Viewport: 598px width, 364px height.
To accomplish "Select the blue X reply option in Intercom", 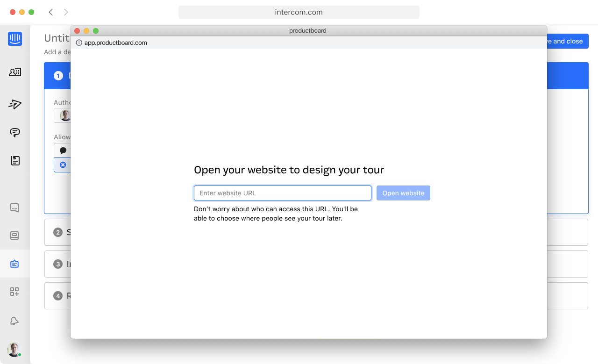I will point(63,165).
